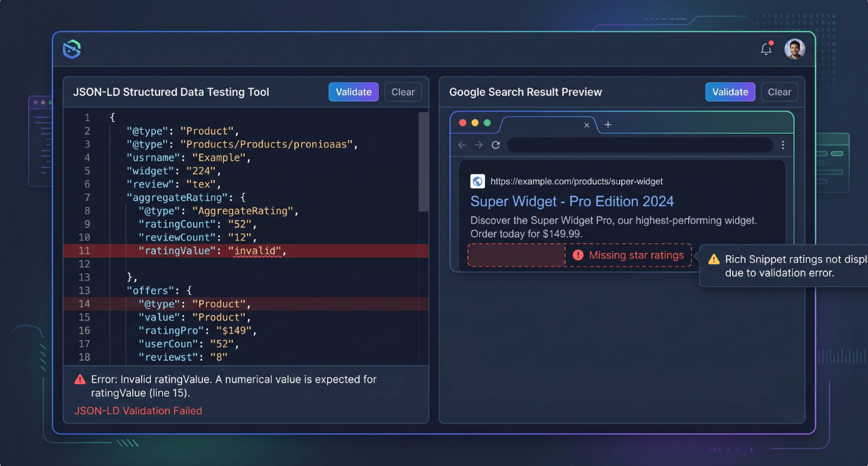Click line number 1 in gutter
Viewport: 868px width, 466px height.
click(87, 118)
